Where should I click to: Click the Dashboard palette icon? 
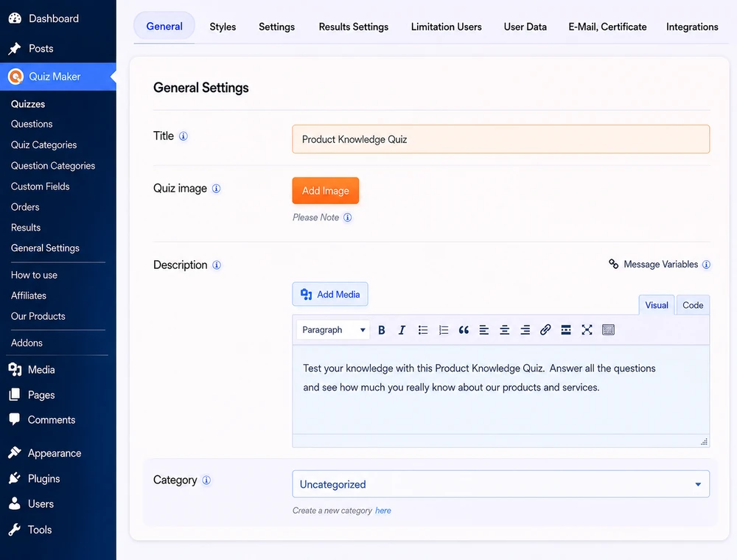click(15, 18)
